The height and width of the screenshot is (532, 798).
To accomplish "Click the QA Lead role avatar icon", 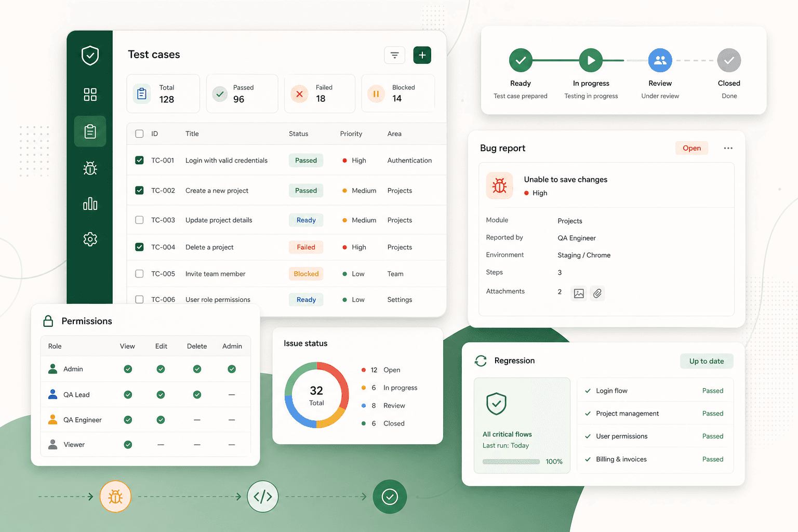I will coord(53,394).
